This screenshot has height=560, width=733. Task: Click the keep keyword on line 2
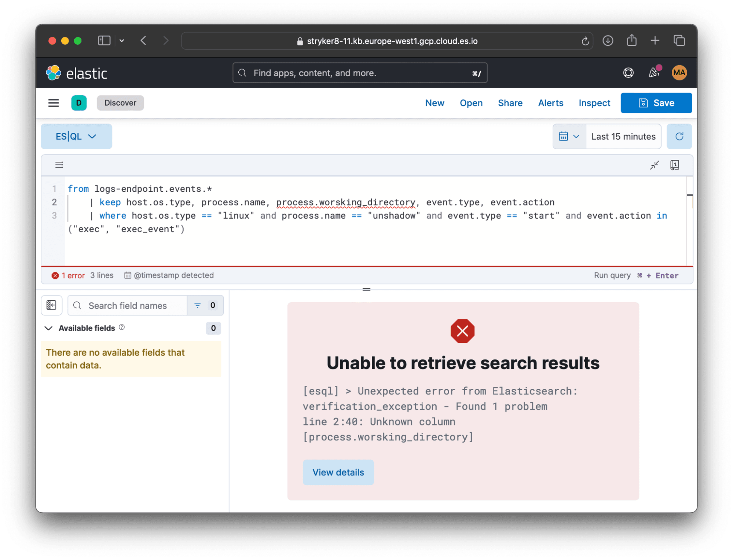pos(110,202)
